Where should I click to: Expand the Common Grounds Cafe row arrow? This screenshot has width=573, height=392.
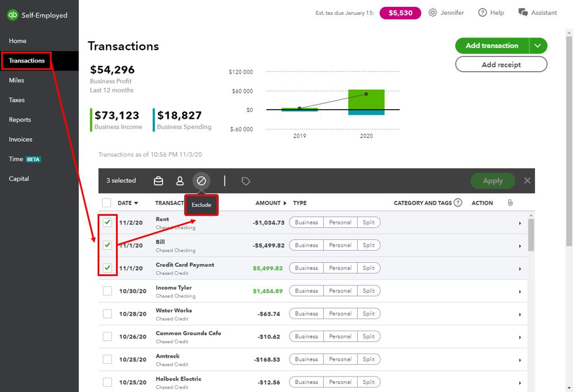pos(520,337)
